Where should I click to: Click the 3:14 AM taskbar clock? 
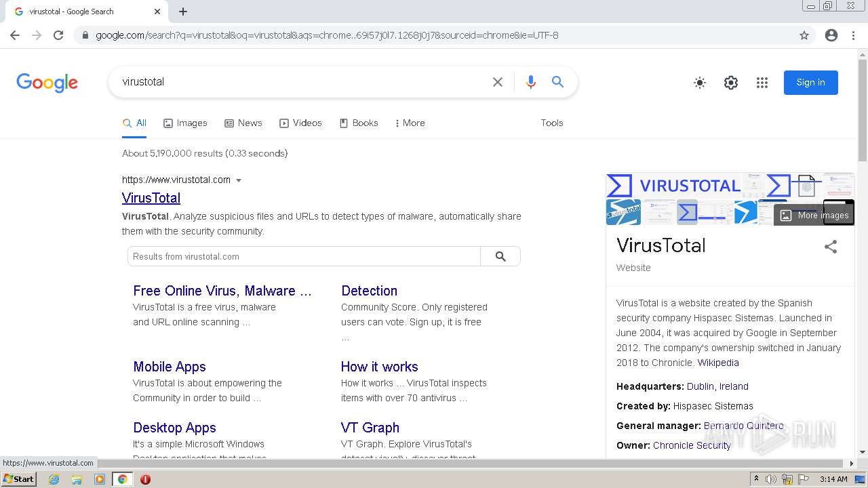click(x=833, y=479)
